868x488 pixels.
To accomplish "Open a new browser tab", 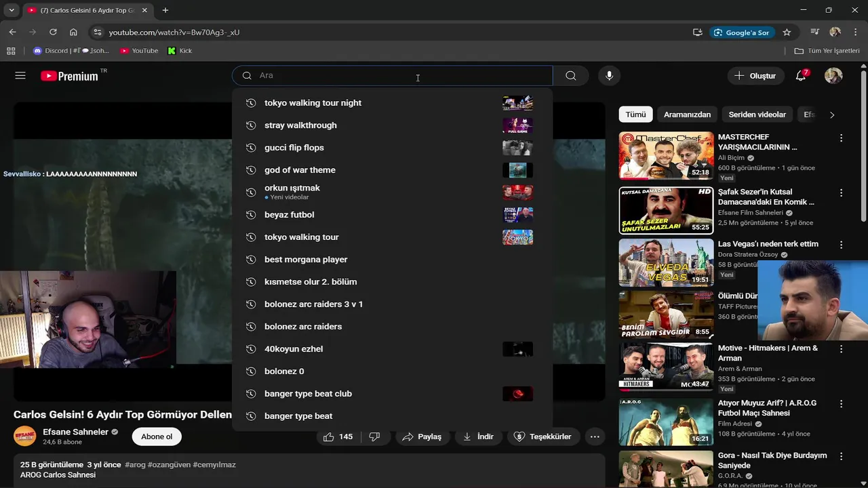I will (x=165, y=10).
